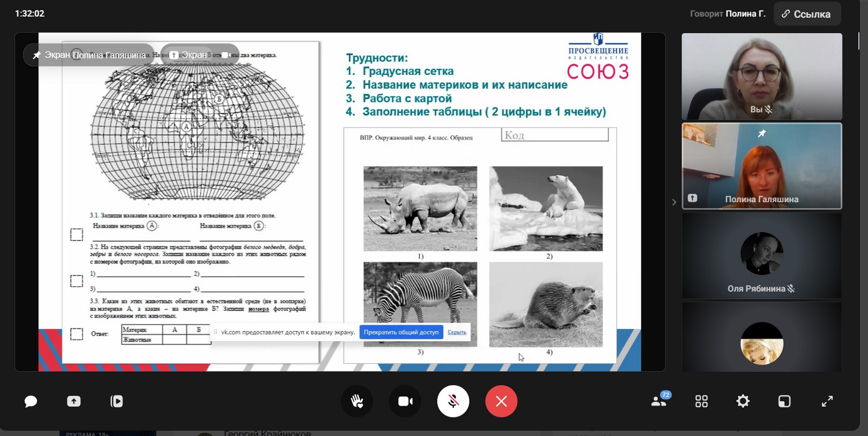Open the recording playback icon
The height and width of the screenshot is (436, 868).
click(117, 401)
